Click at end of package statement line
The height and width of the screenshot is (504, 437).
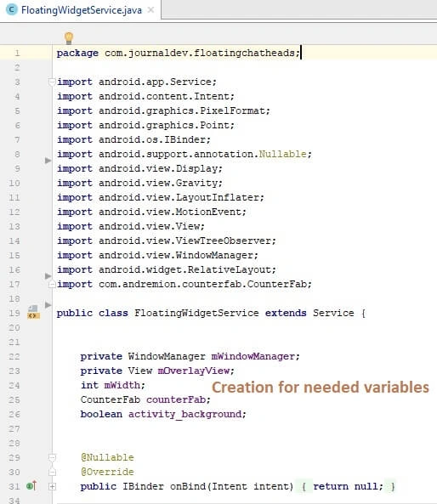pos(301,53)
